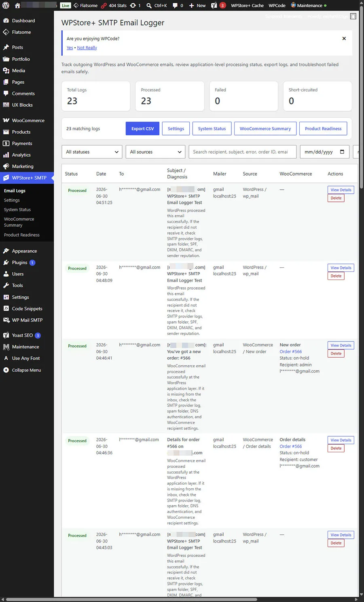Open Ctrl+K search in admin bar
The image size is (364, 602).
point(157,6)
